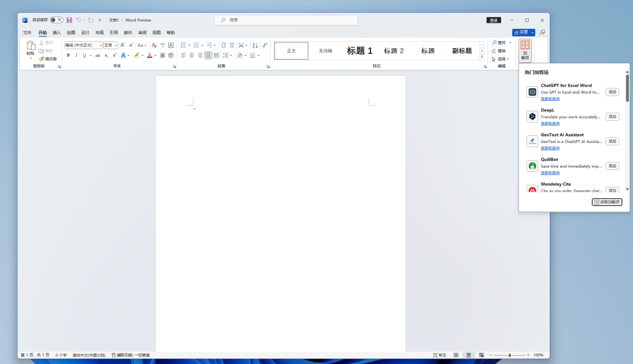Click the zoom slider in status bar
Viewport: 633px width, 364px height.
tap(509, 355)
